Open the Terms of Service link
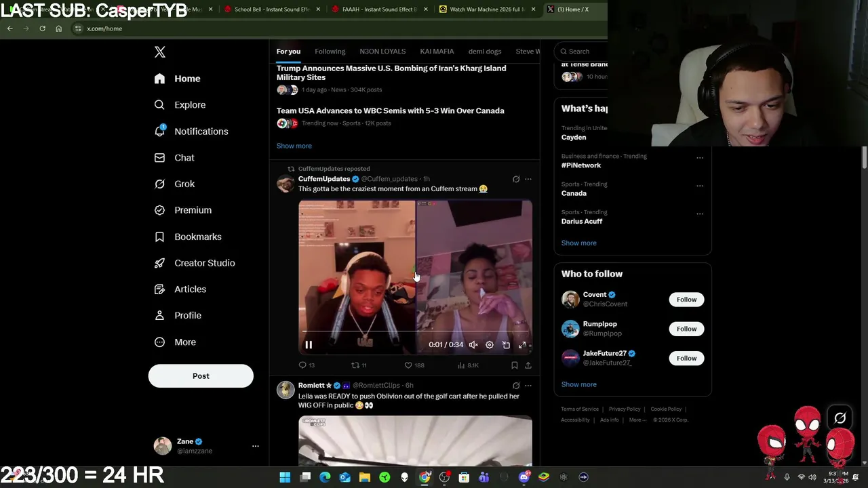 click(580, 409)
